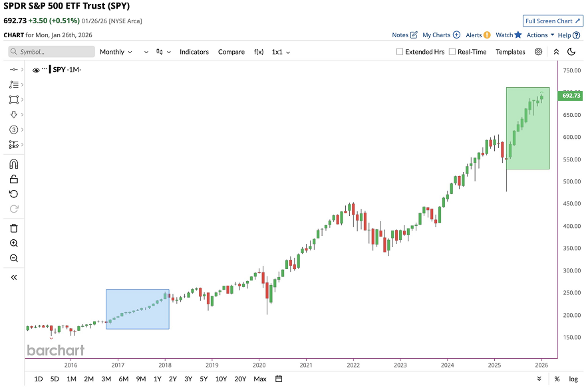Open the Indicators menu
The width and height of the screenshot is (588, 392).
click(x=194, y=51)
